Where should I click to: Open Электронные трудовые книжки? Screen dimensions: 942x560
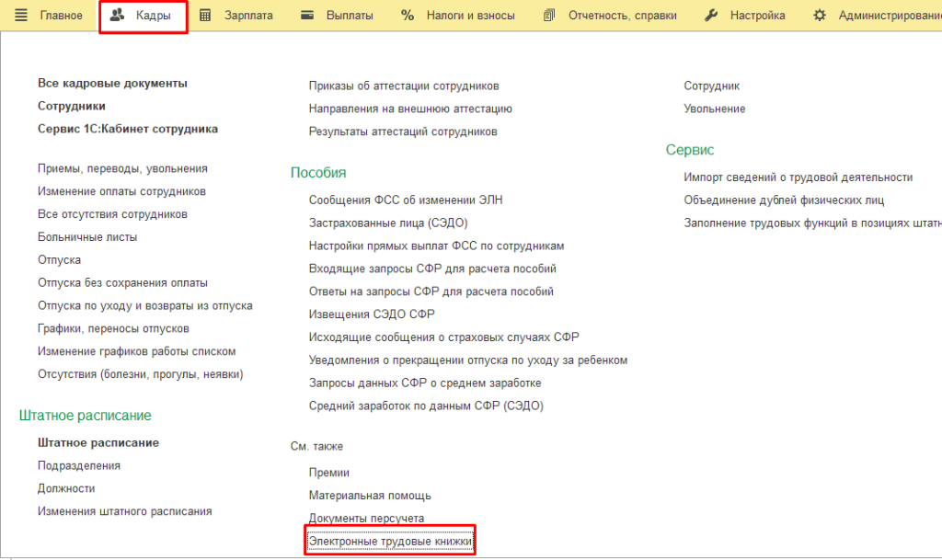click(x=390, y=541)
